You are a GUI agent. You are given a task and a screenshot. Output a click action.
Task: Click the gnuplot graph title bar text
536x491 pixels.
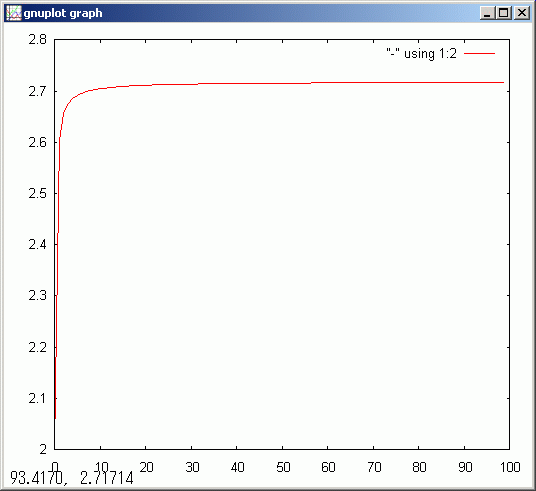click(x=63, y=13)
